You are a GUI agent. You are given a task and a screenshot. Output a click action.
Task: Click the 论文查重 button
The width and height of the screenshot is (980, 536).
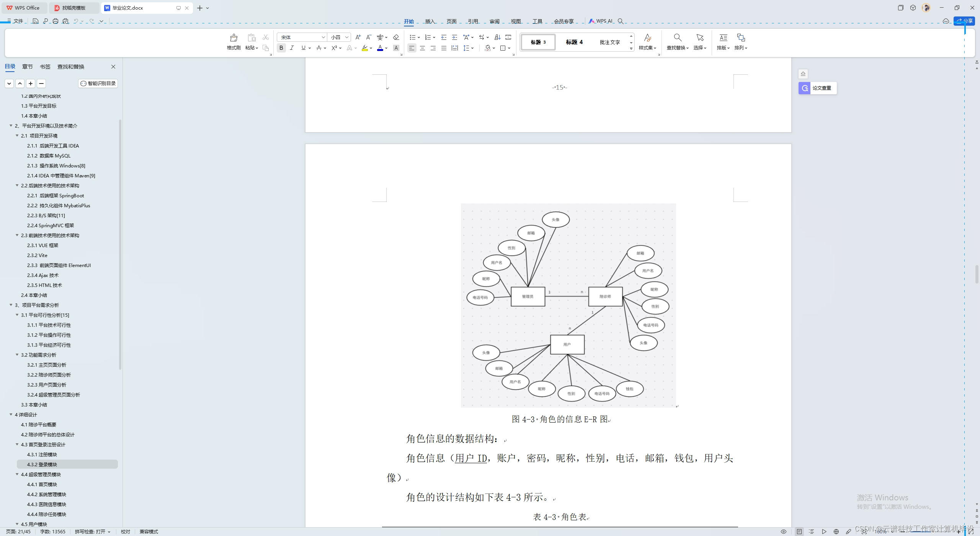pyautogui.click(x=817, y=88)
